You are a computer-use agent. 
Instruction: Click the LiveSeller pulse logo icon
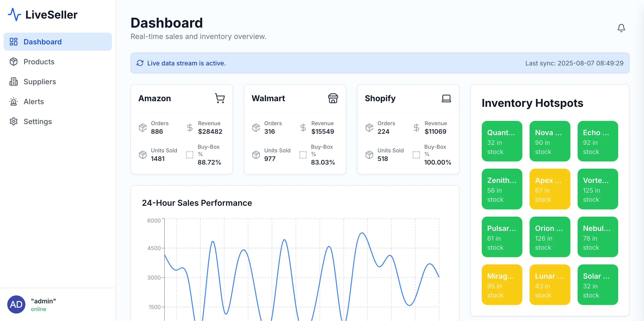[x=15, y=14]
